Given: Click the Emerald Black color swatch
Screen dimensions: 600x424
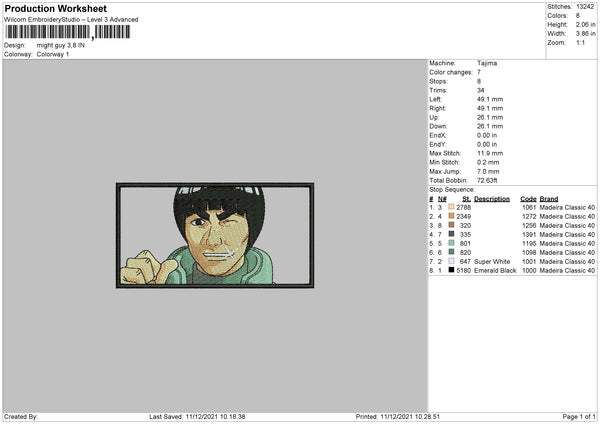Looking at the screenshot, I should click(451, 270).
